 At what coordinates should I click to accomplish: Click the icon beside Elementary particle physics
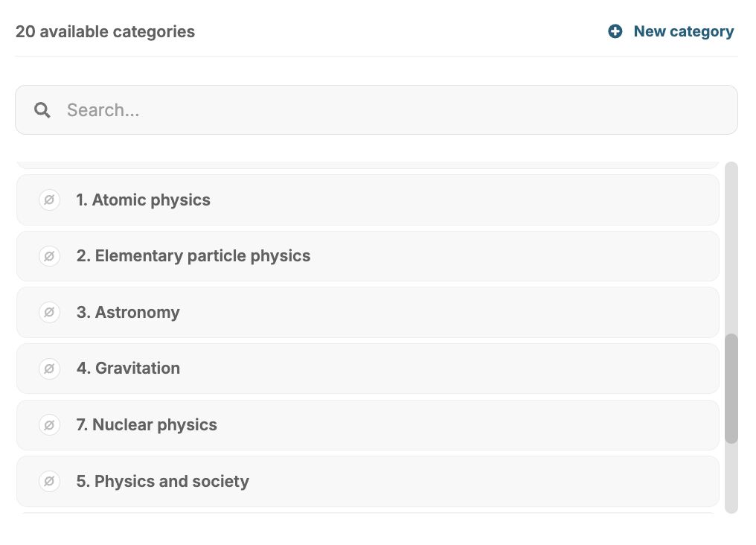[49, 256]
